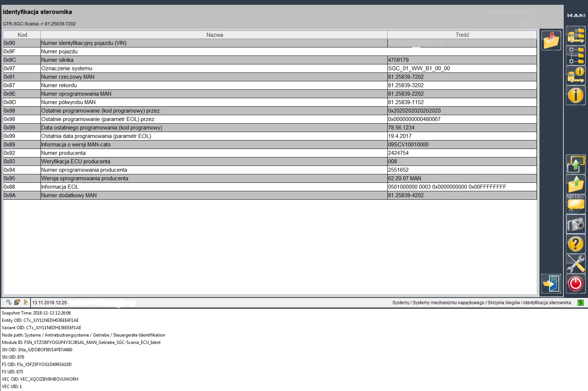Sort by the Nazwa column header

[214, 35]
